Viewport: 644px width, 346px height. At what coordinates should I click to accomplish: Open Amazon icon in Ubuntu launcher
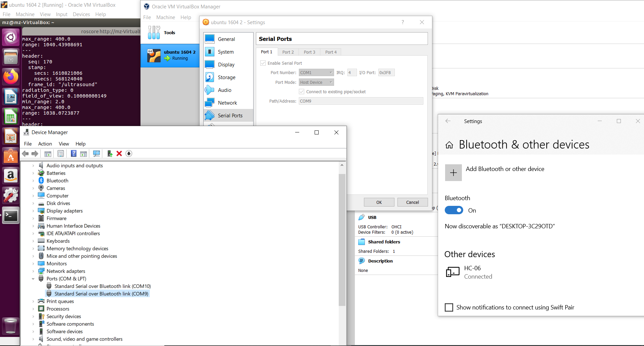pyautogui.click(x=11, y=176)
